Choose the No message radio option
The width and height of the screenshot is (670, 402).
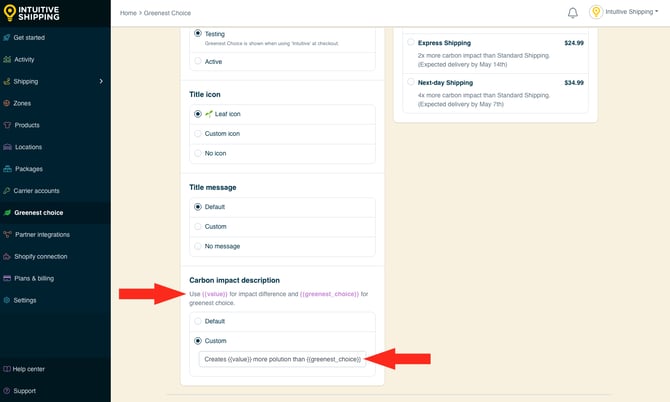(198, 246)
